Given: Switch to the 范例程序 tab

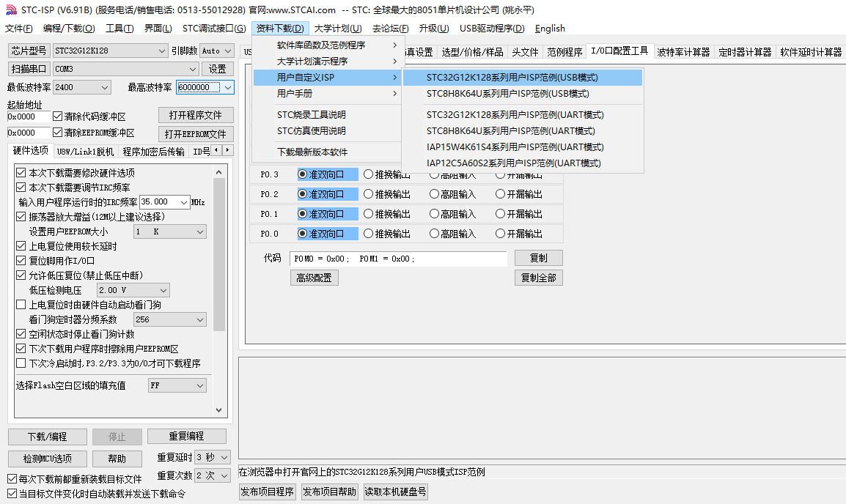Looking at the screenshot, I should (x=564, y=52).
